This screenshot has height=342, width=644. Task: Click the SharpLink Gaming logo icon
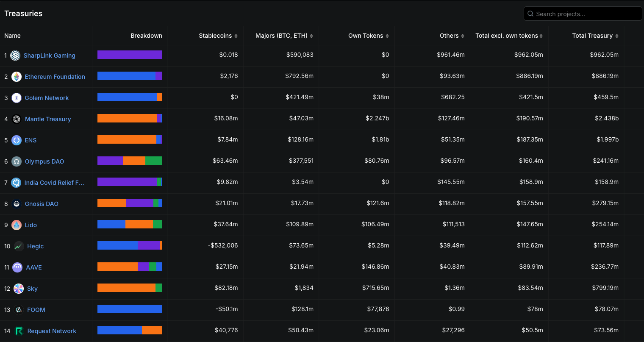(15, 56)
